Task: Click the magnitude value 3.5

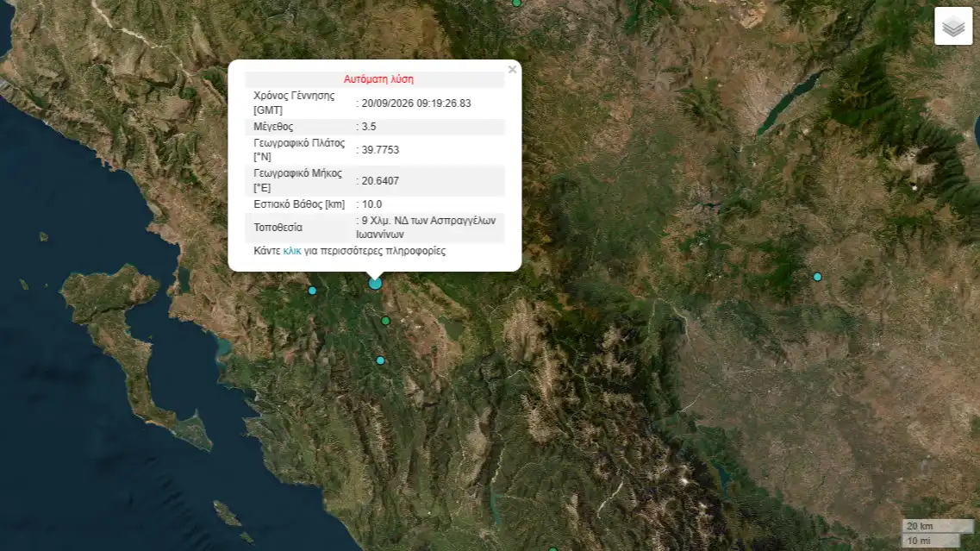Action: coord(369,127)
